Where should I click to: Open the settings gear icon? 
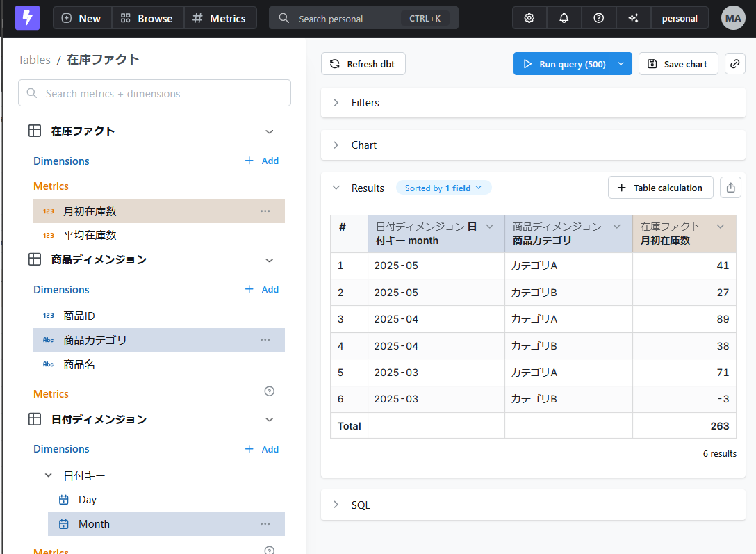529,18
